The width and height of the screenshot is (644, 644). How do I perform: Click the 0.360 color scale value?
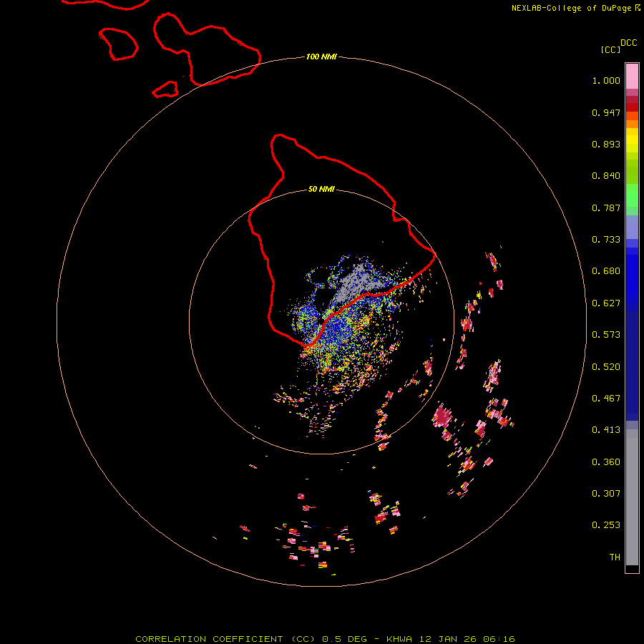pyautogui.click(x=606, y=462)
